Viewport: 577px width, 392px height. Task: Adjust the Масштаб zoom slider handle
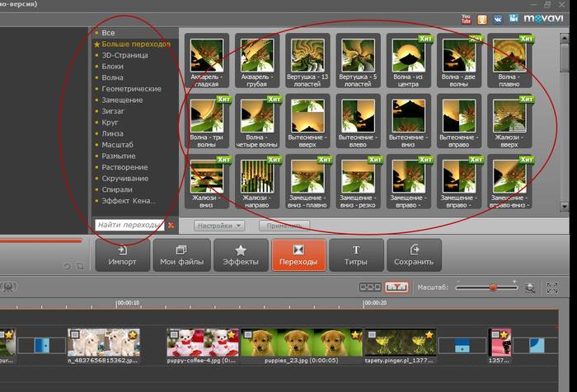tap(493, 287)
